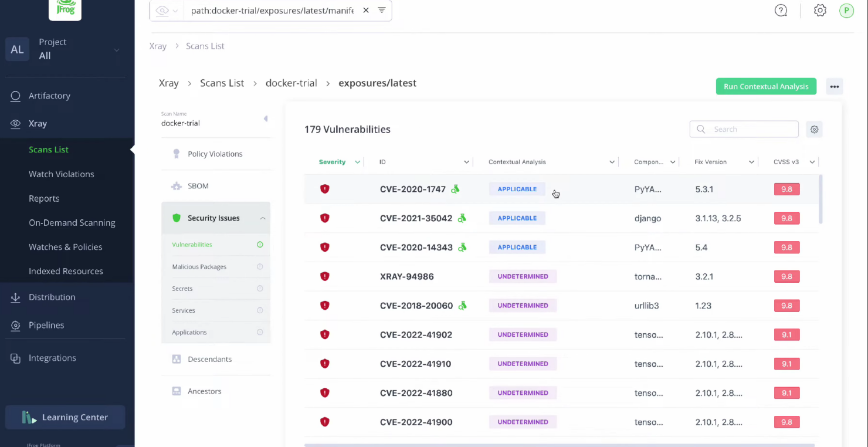This screenshot has height=447, width=868.
Task: Open table column settings gear
Action: coord(814,129)
